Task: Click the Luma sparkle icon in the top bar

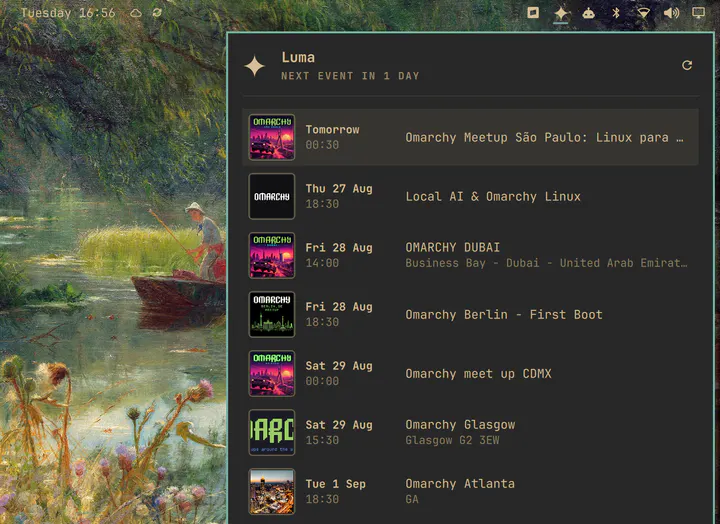Action: pyautogui.click(x=561, y=13)
